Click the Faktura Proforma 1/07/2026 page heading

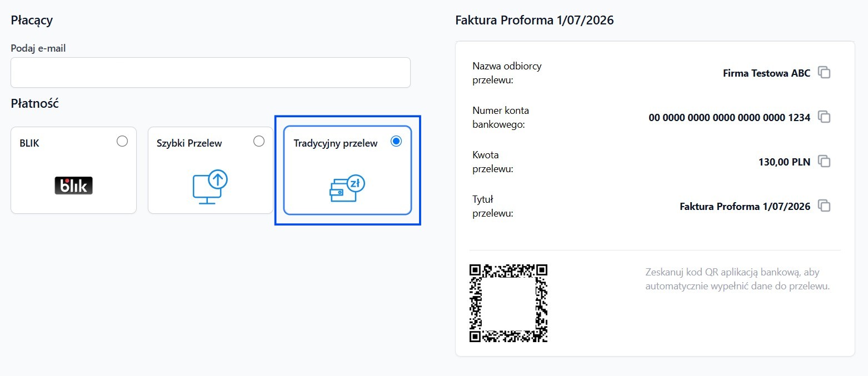point(534,21)
